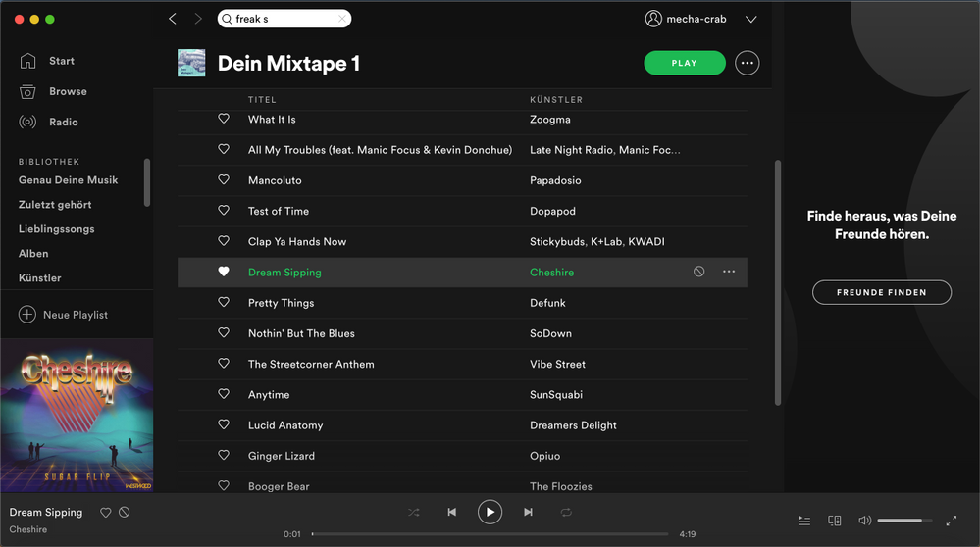
Task: Toggle repeat mode
Action: 566,512
